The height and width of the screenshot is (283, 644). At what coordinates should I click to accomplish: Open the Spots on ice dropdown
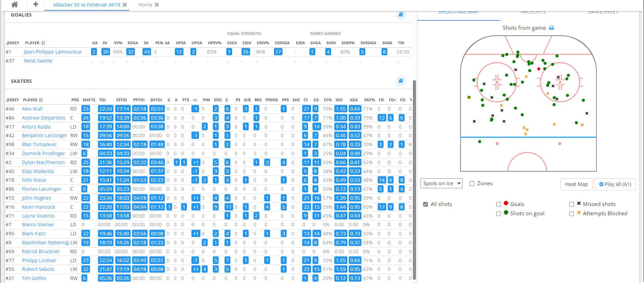click(441, 183)
